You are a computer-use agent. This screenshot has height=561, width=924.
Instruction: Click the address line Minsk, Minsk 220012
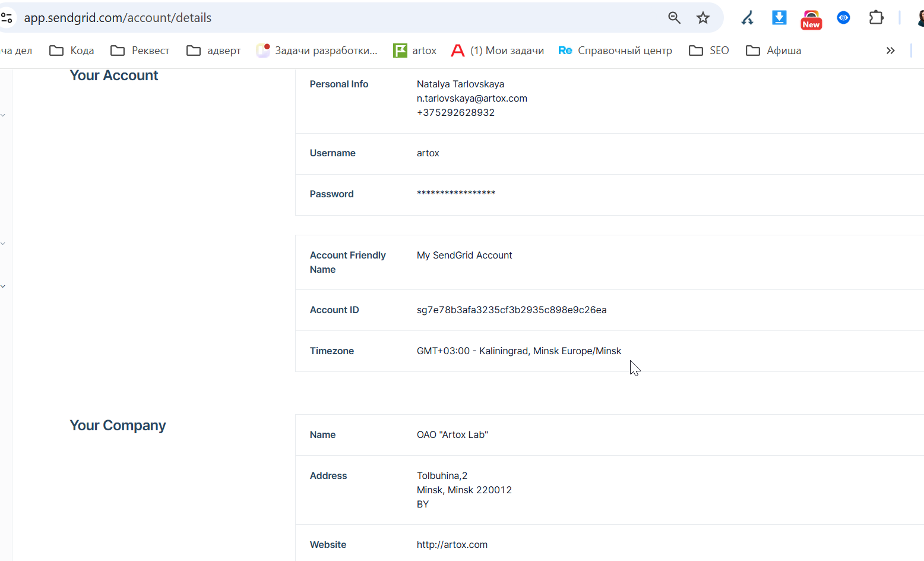coord(464,490)
